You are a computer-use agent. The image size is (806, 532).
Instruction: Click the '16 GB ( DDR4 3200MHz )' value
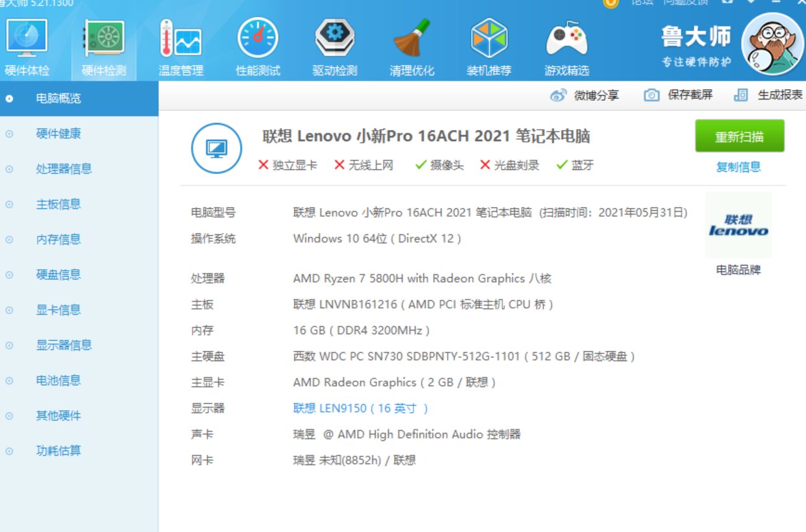pos(361,330)
